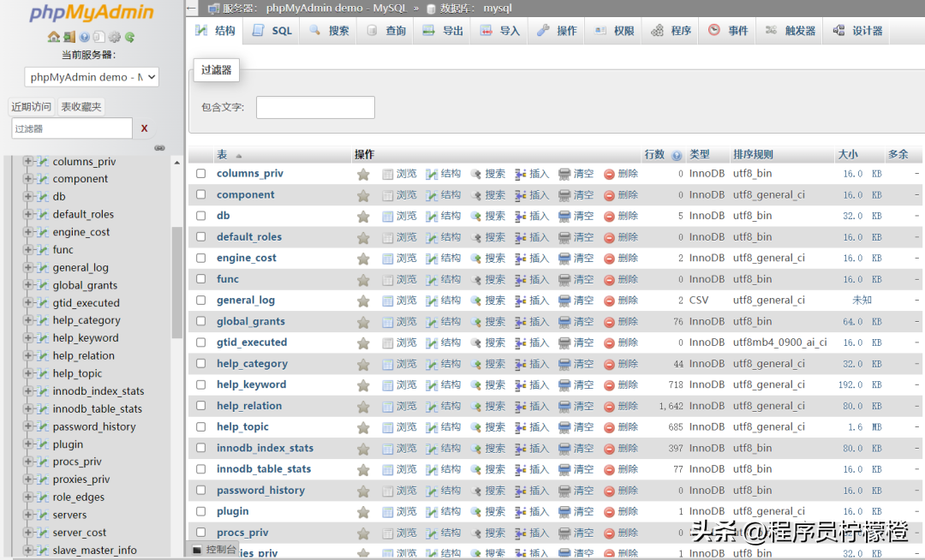Select the help_topic row checkbox

point(201,426)
